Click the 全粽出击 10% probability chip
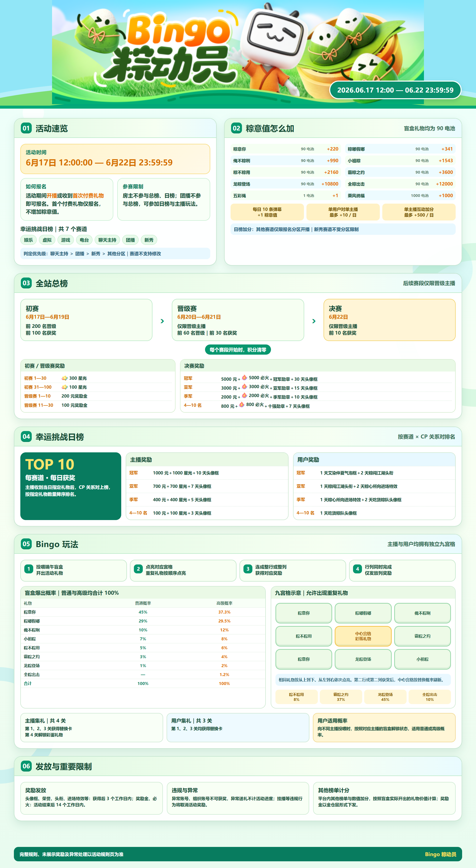The image size is (476, 868). click(429, 697)
